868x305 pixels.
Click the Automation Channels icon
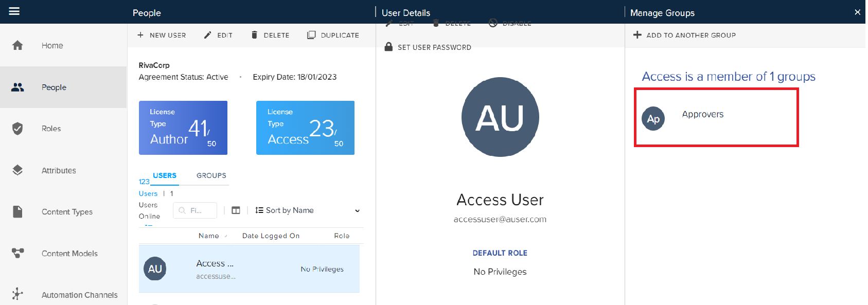point(17,294)
